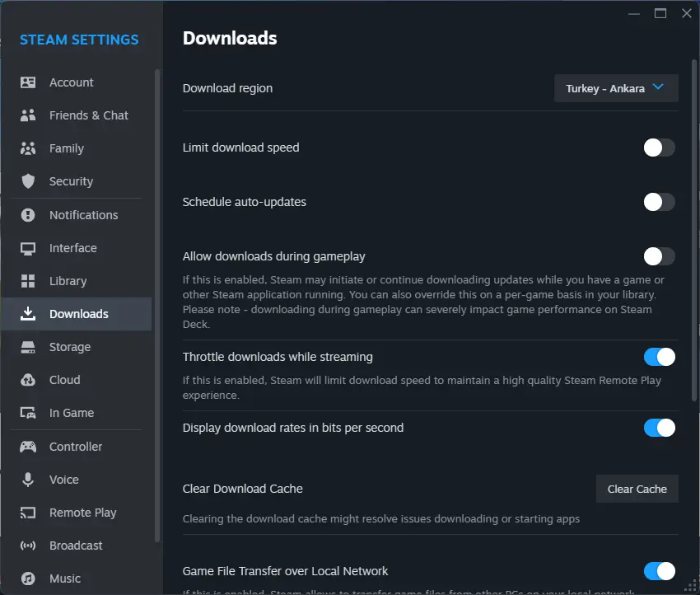The height and width of the screenshot is (595, 700).
Task: Select the Remote Play settings label
Action: point(83,513)
